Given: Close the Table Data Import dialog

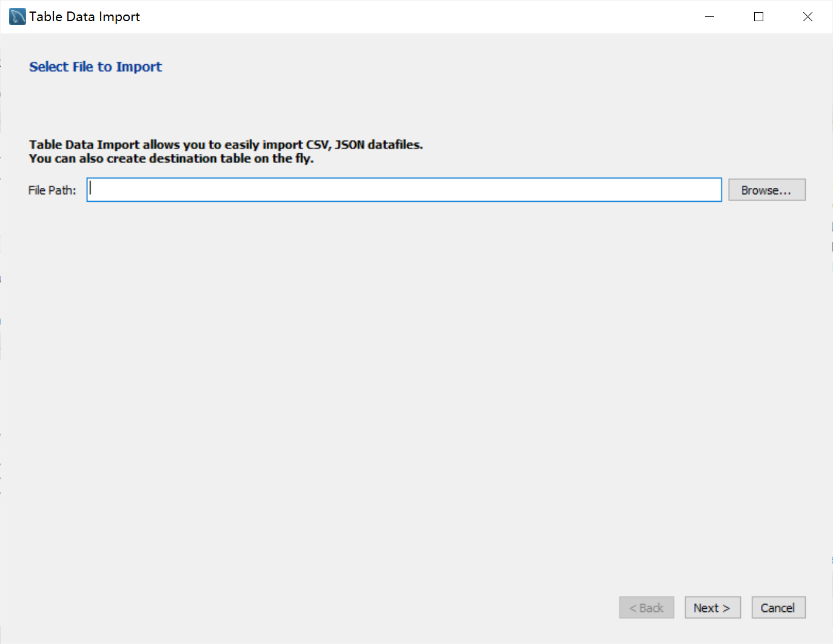Looking at the screenshot, I should [808, 17].
